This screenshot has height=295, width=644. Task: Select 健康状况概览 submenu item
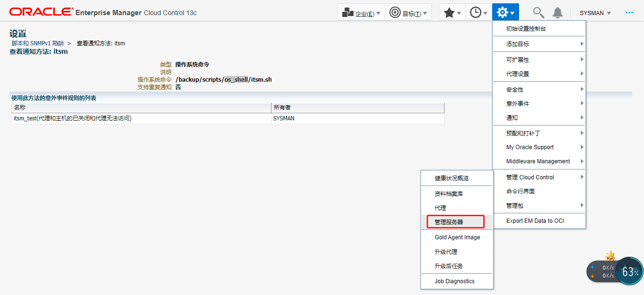point(457,178)
